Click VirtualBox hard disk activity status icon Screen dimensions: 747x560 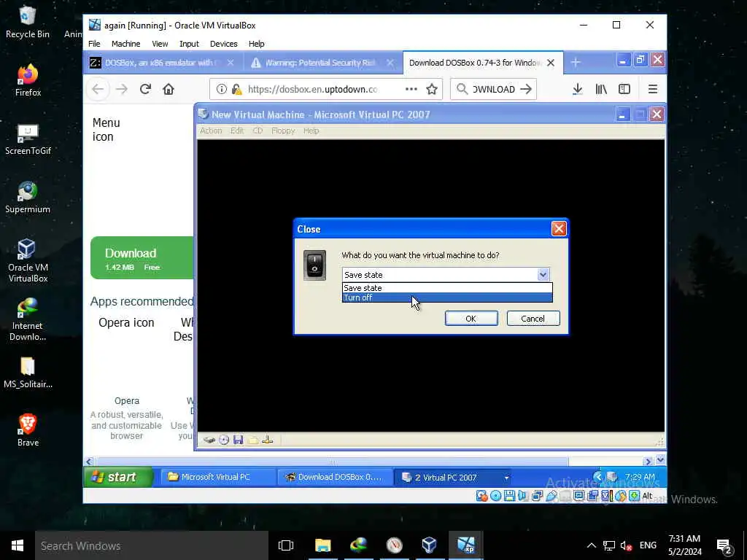[x=482, y=496]
